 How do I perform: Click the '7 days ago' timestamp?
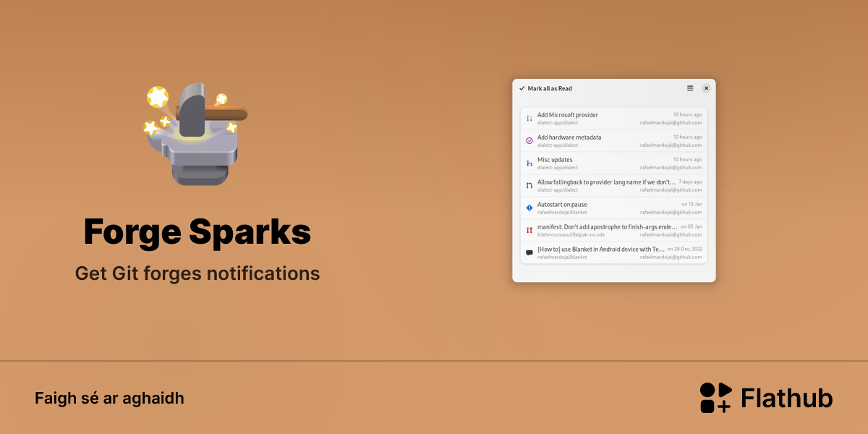coord(690,182)
